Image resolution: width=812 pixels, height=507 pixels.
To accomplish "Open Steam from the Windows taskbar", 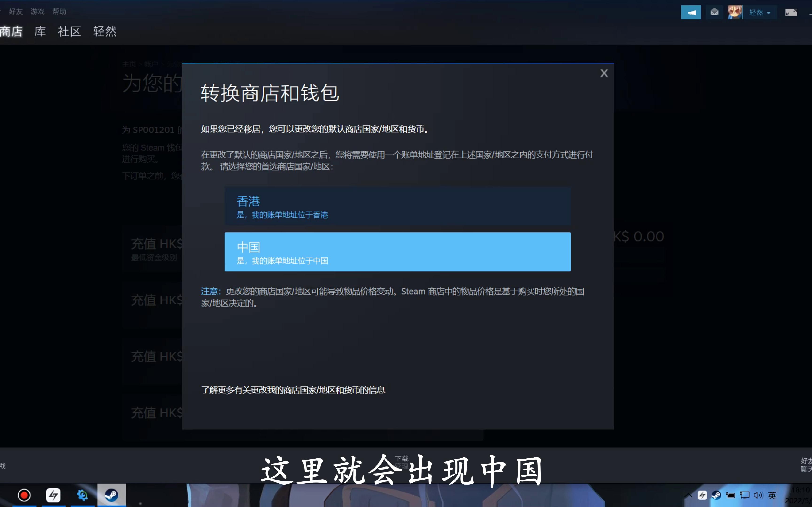I will tap(111, 495).
